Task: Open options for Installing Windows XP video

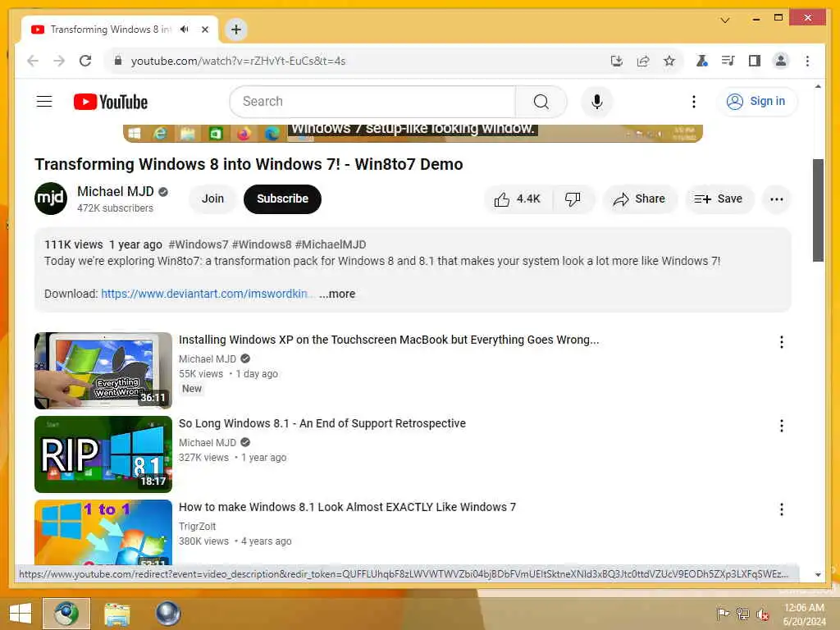Action: pyautogui.click(x=782, y=342)
